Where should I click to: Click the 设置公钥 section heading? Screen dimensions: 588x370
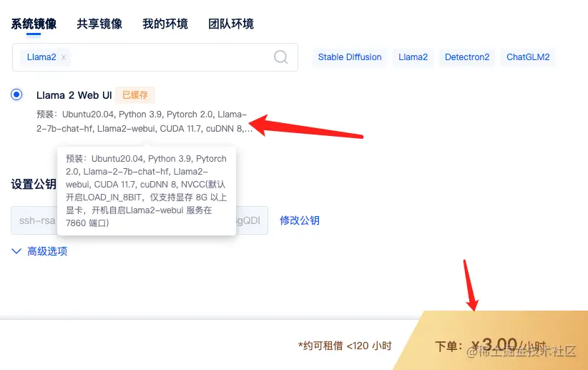point(34,184)
